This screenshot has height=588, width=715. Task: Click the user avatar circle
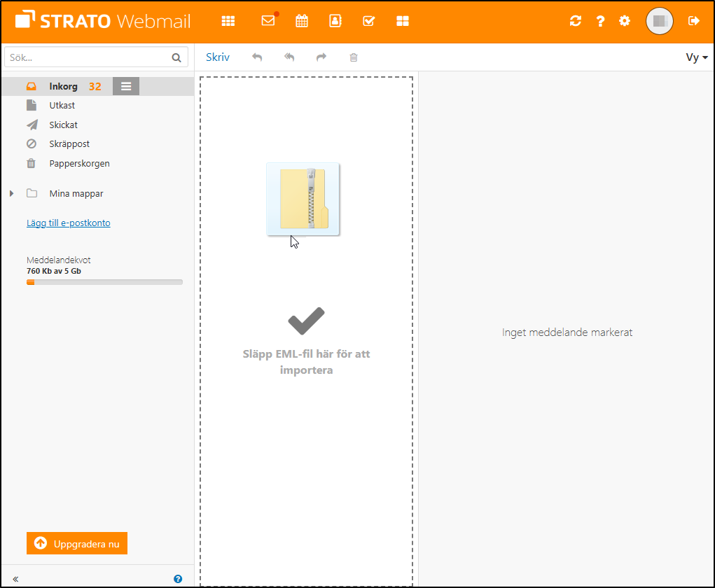[659, 21]
